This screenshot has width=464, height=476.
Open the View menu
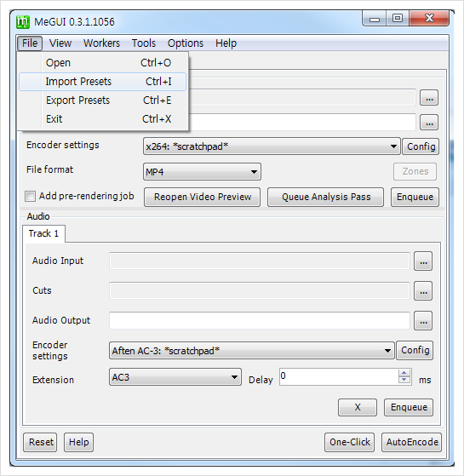(x=60, y=43)
